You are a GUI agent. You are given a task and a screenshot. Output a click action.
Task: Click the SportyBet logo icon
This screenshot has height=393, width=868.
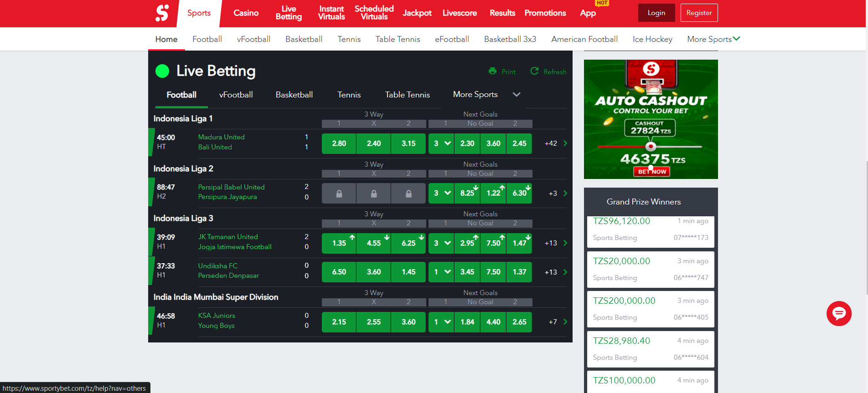(162, 13)
